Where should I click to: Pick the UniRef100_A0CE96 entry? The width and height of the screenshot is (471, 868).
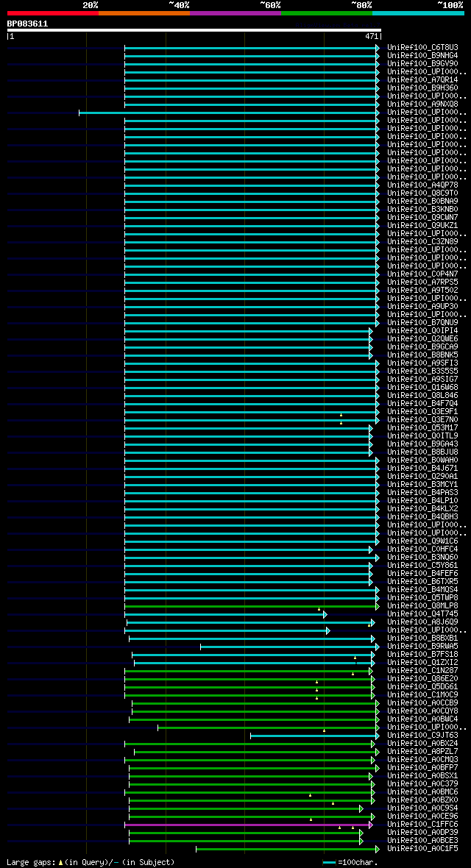422,817
